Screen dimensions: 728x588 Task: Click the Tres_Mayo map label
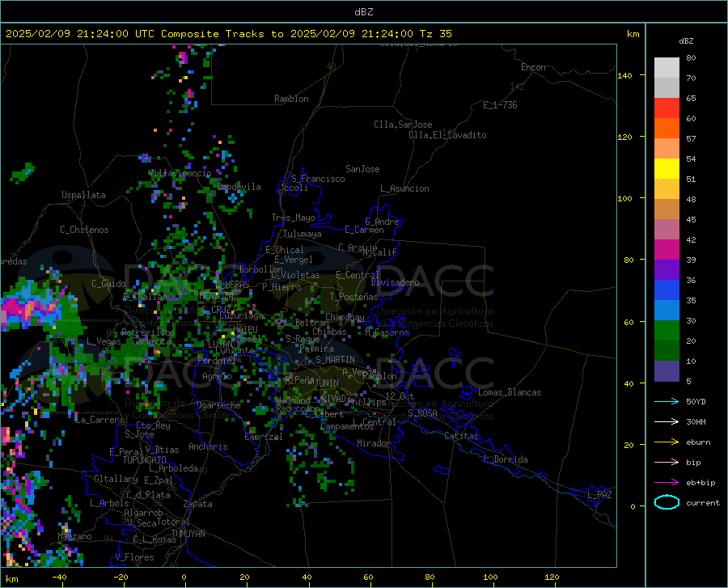click(x=293, y=218)
